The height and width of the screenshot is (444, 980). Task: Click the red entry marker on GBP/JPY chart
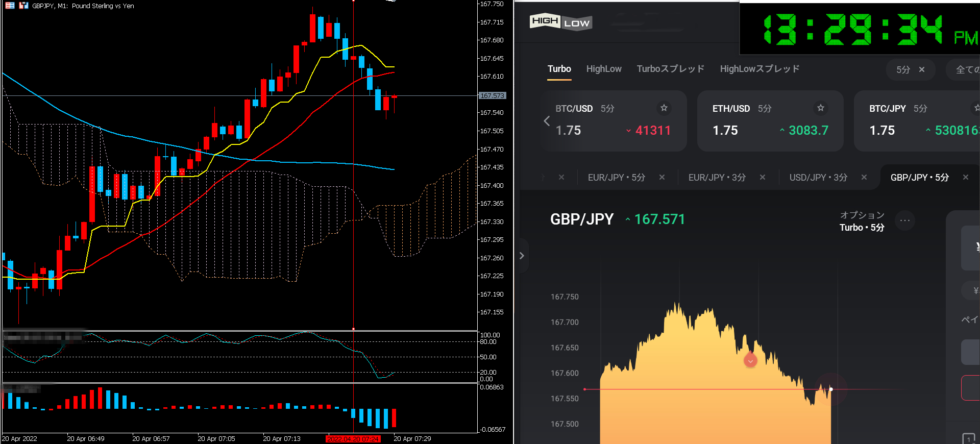coord(750,361)
